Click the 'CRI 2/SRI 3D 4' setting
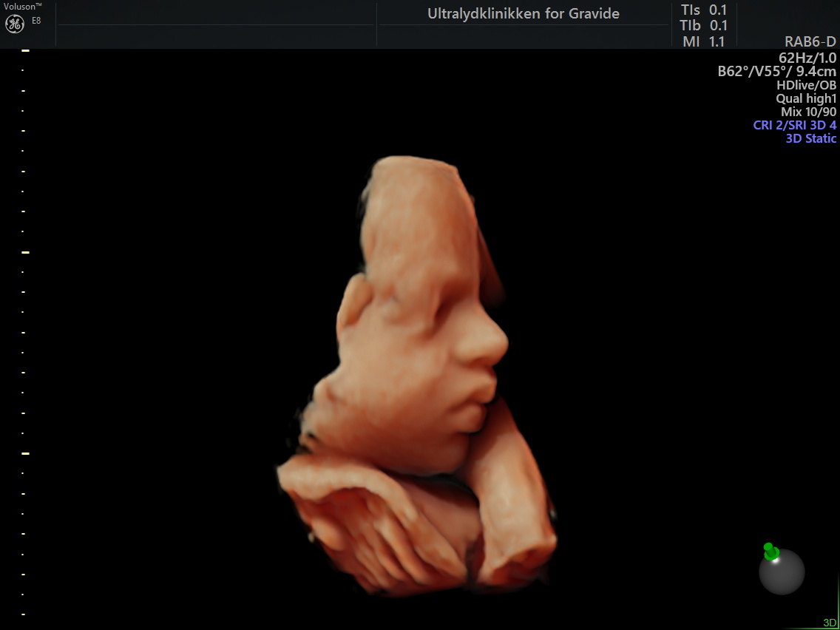The image size is (840, 630). click(x=794, y=125)
